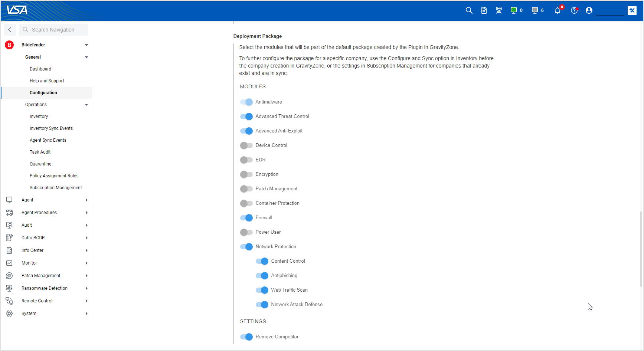644x351 pixels.
Task: Disable the Antimalware module toggle
Action: click(x=246, y=102)
